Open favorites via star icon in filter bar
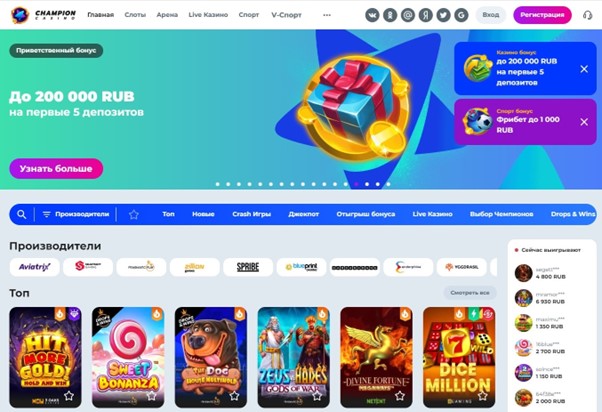The width and height of the screenshot is (602, 412). pos(134,214)
